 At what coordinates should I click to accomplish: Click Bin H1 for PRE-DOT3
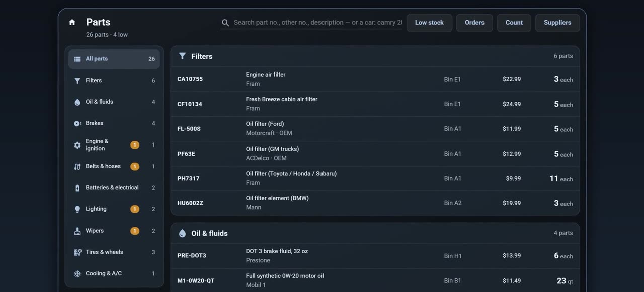453,256
